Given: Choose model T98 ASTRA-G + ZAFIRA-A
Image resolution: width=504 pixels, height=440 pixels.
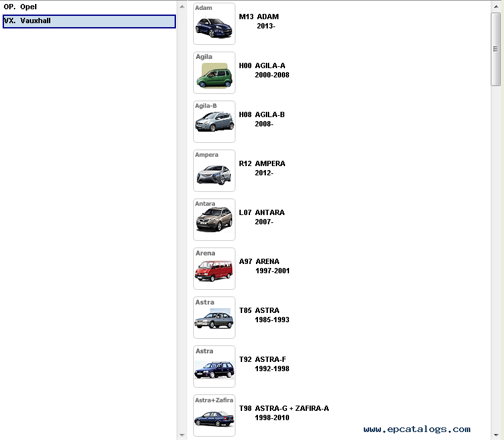Looking at the screenshot, I should click(x=284, y=413).
